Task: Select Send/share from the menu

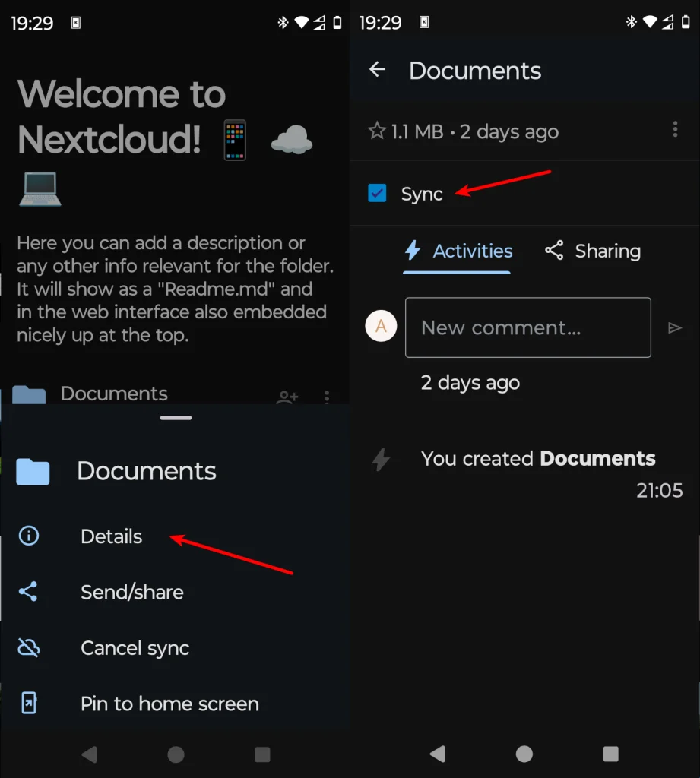Action: coord(131,592)
